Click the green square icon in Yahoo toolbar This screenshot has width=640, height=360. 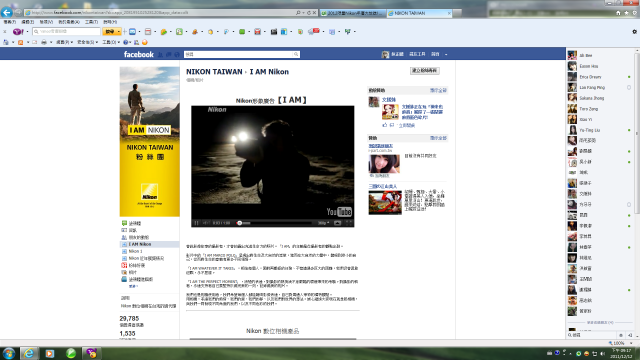click(x=242, y=31)
